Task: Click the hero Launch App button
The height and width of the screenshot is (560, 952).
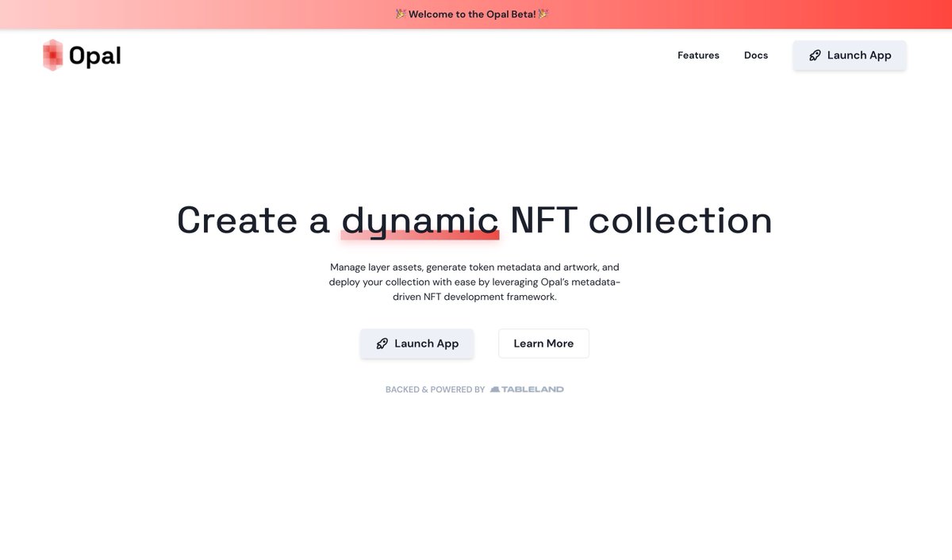Action: (416, 343)
